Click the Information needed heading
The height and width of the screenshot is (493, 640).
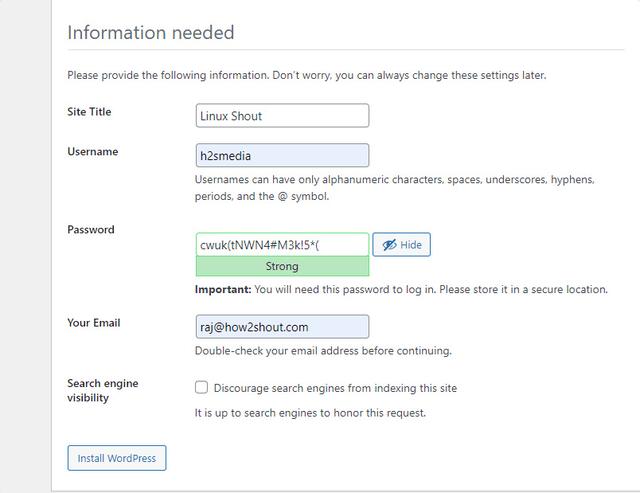151,33
